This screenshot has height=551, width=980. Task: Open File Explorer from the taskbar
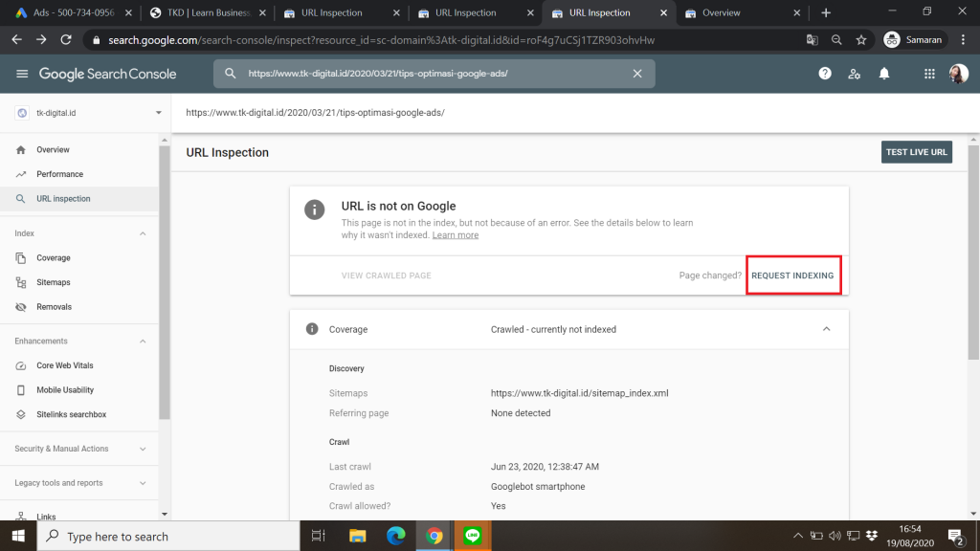(358, 536)
